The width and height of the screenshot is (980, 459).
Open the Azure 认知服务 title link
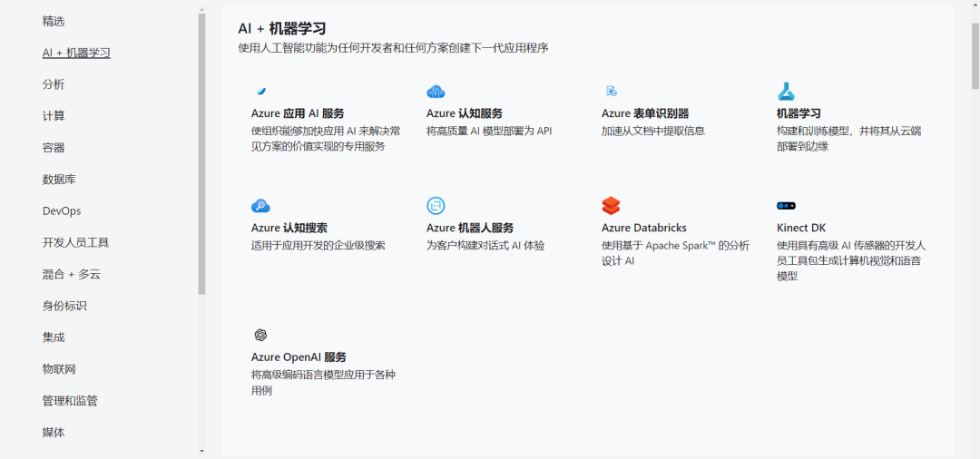click(x=465, y=113)
